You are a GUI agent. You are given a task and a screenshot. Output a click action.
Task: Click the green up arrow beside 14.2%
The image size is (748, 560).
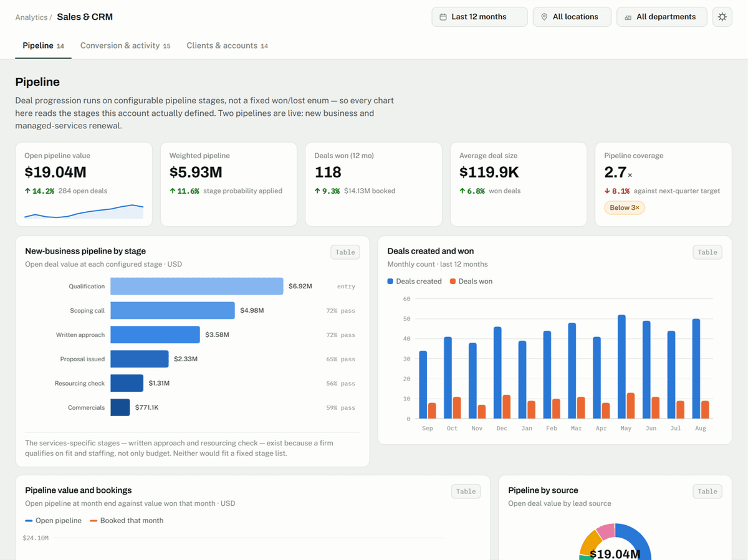(27, 191)
